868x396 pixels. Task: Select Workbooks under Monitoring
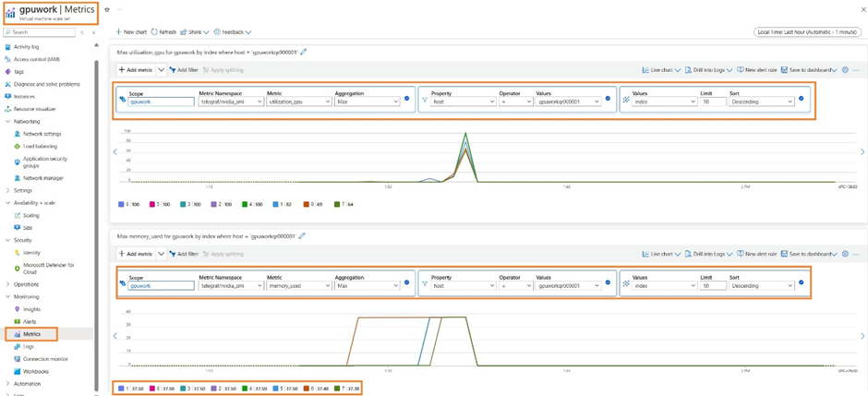[x=35, y=371]
